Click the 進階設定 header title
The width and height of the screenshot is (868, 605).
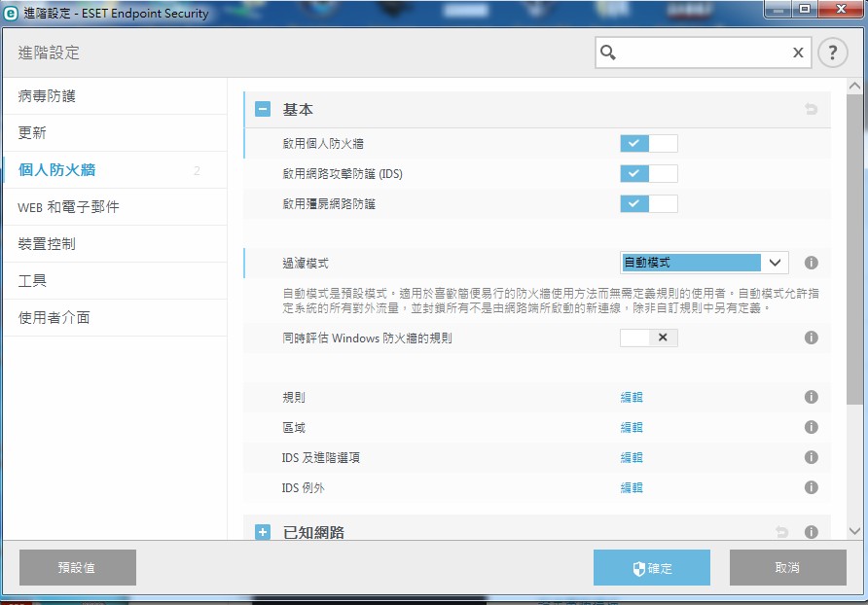click(x=49, y=53)
